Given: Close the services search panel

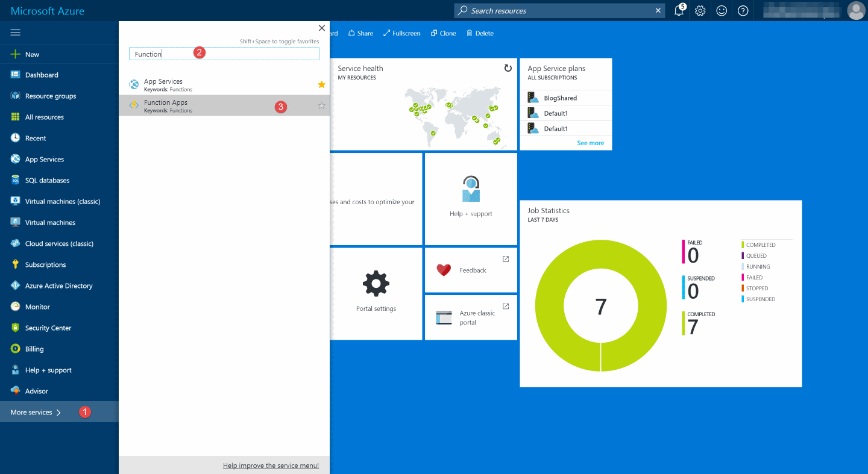Looking at the screenshot, I should (322, 28).
